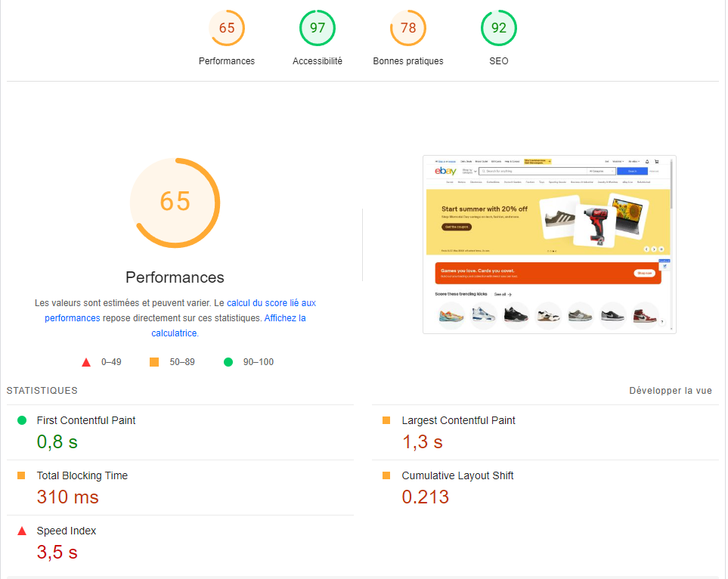The image size is (728, 579).
Task: Click 'Développer la vue' to expand metrics
Action: [x=671, y=391]
